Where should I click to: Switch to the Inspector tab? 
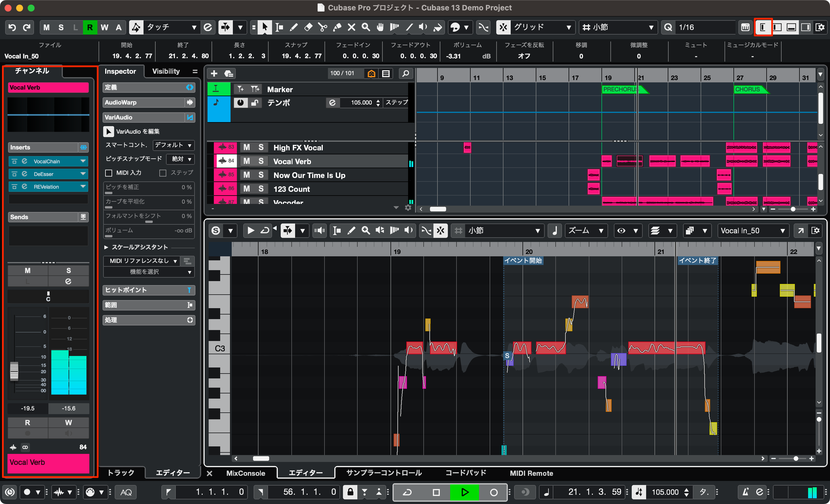(120, 71)
